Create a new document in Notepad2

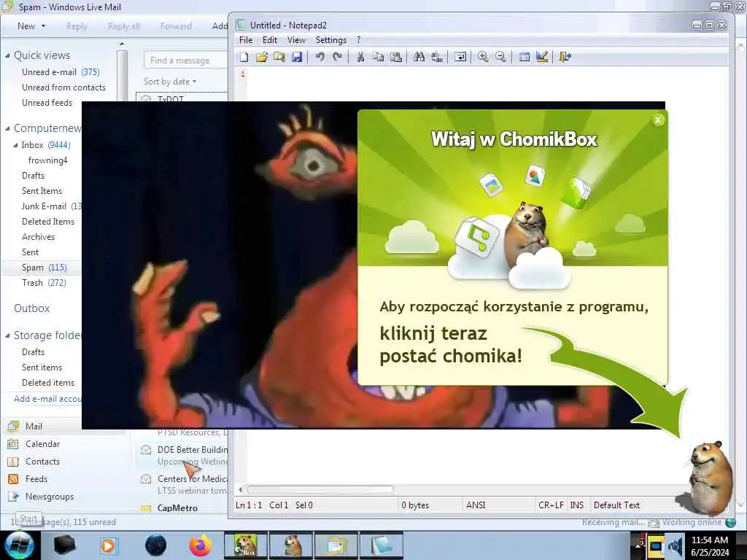244,57
